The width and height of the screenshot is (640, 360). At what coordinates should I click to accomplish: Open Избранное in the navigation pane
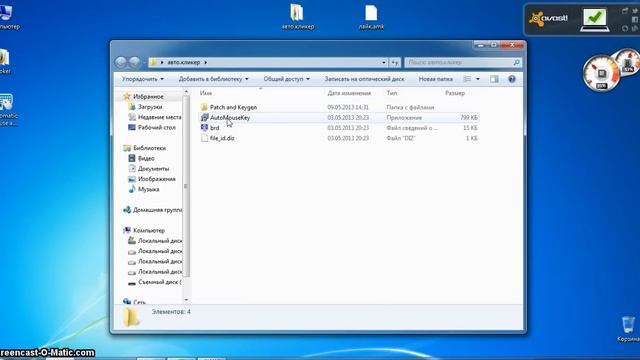point(148,96)
